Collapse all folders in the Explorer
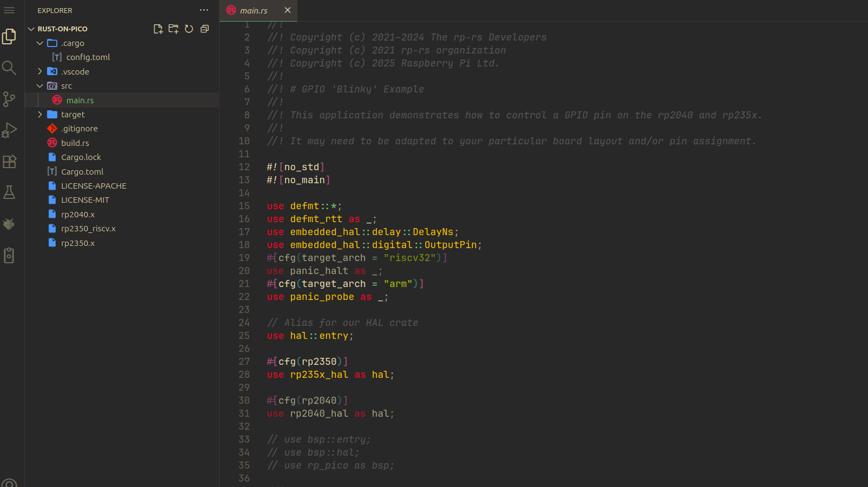 (204, 29)
